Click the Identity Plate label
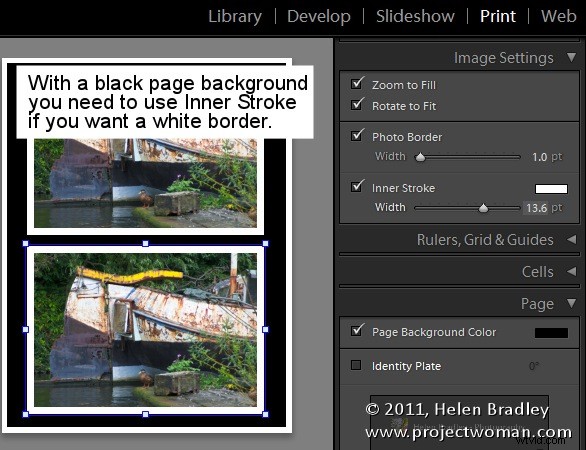The height and width of the screenshot is (450, 586). [406, 366]
